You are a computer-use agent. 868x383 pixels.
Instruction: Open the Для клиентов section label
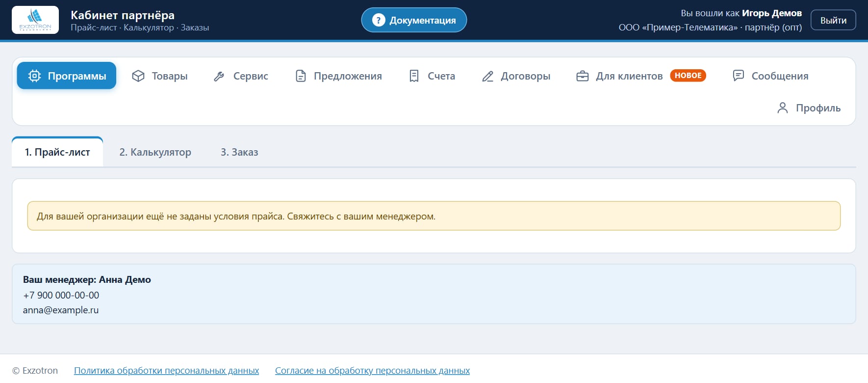pyautogui.click(x=629, y=76)
